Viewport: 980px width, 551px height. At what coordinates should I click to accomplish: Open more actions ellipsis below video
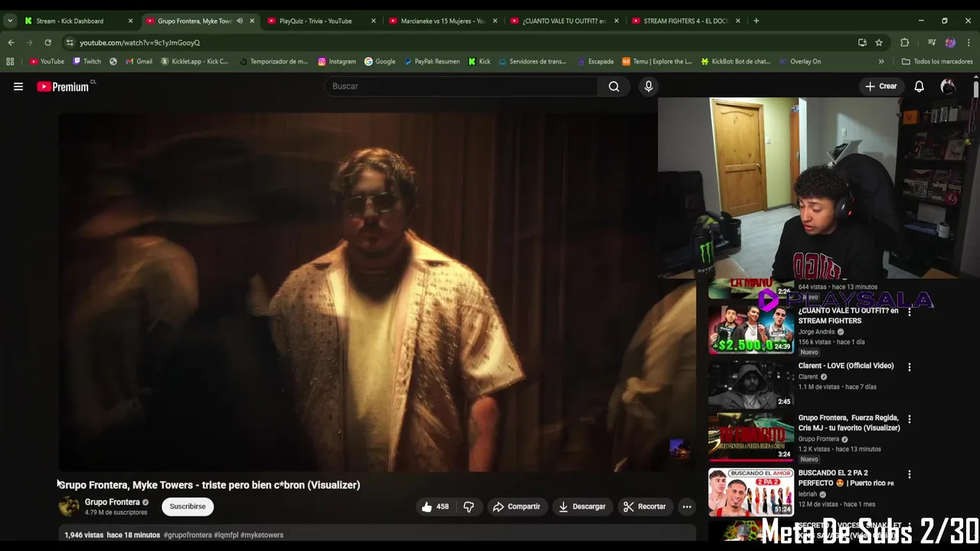coord(687,507)
